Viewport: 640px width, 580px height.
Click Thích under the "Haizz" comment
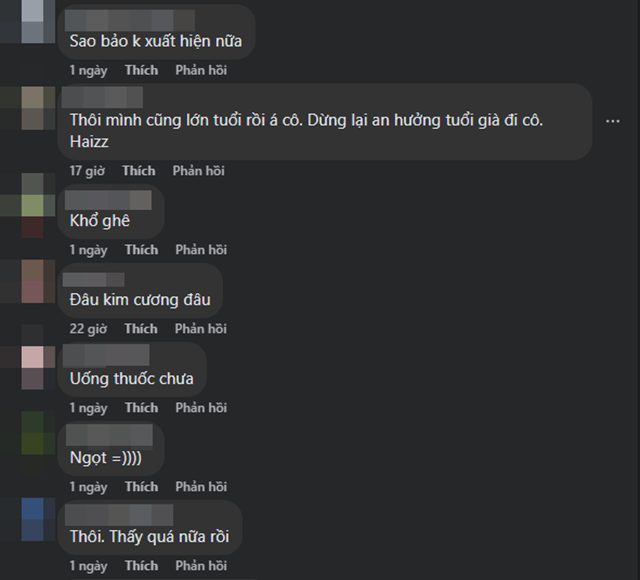pos(139,171)
